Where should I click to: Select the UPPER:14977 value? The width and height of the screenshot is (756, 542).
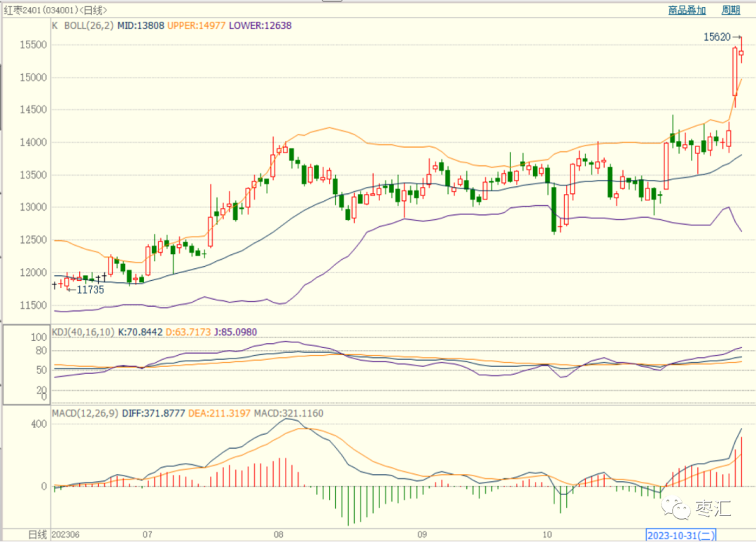coord(196,25)
